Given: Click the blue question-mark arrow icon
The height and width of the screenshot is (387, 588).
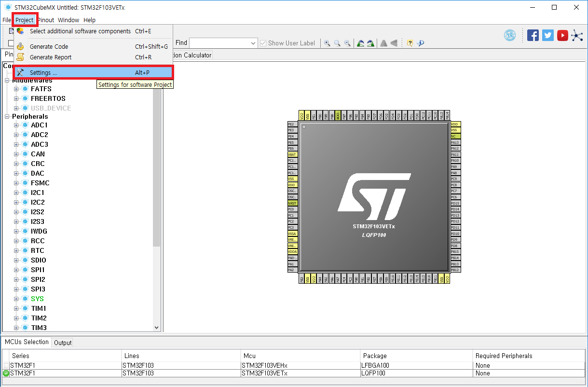Looking at the screenshot, I should click(420, 43).
